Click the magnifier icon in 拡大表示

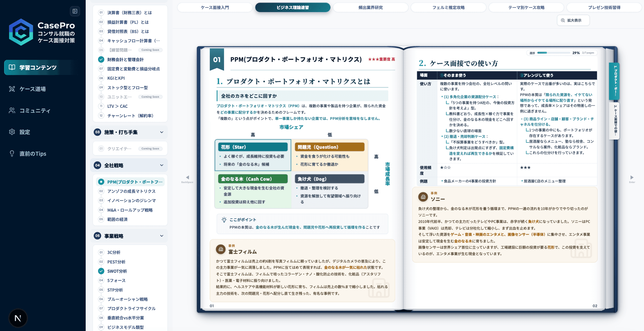point(563,20)
